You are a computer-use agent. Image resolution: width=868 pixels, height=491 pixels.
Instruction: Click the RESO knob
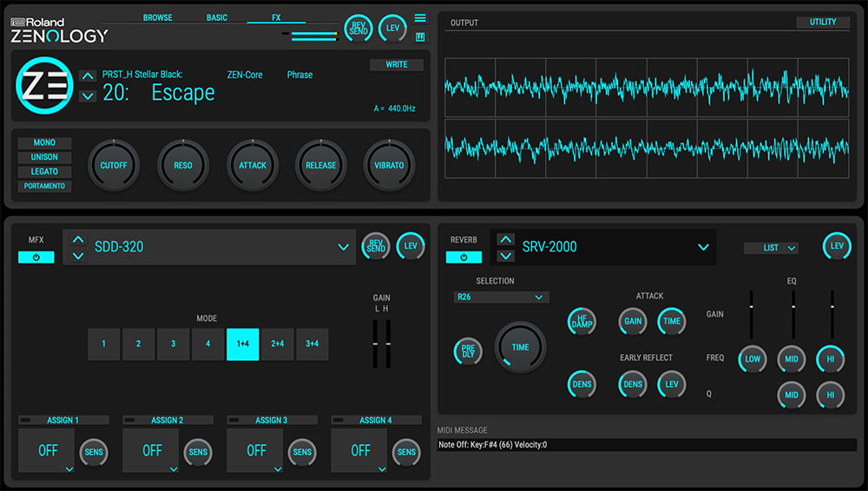pyautogui.click(x=182, y=165)
